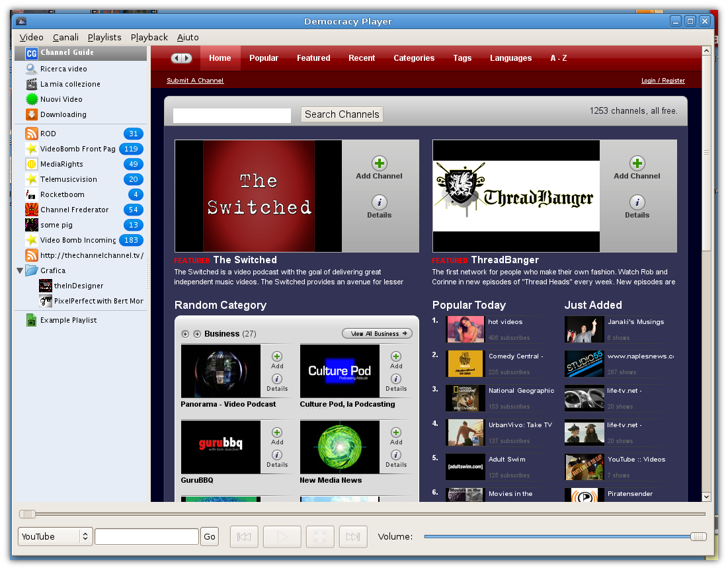Screen dimensions: 728x570
Task: Click the Play button
Action: point(282,537)
